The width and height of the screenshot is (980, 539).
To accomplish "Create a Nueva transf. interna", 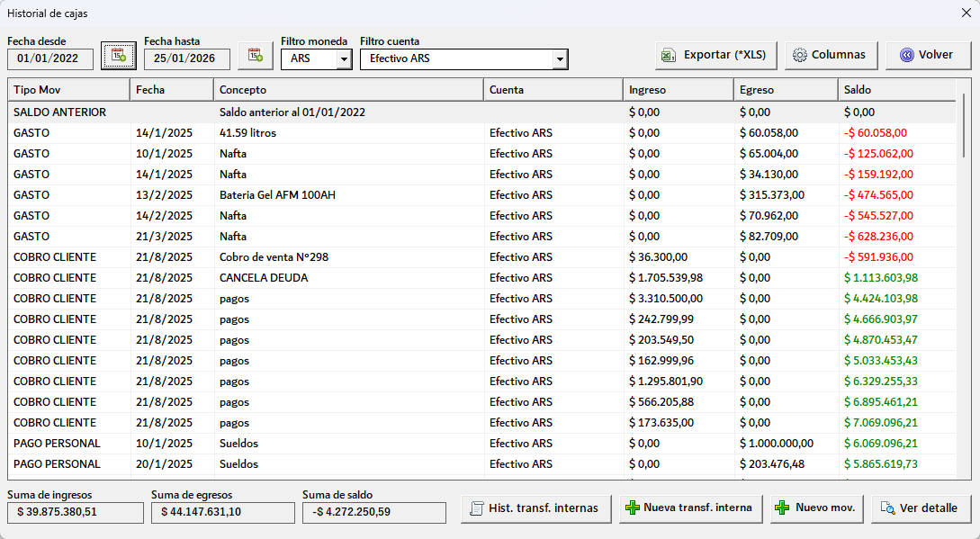I will pos(690,508).
